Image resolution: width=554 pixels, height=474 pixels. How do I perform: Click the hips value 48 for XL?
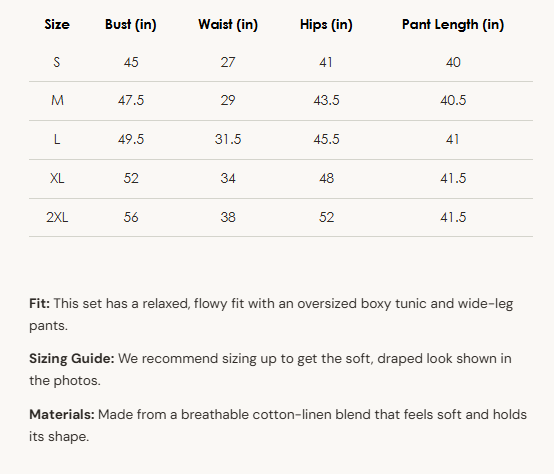(326, 178)
